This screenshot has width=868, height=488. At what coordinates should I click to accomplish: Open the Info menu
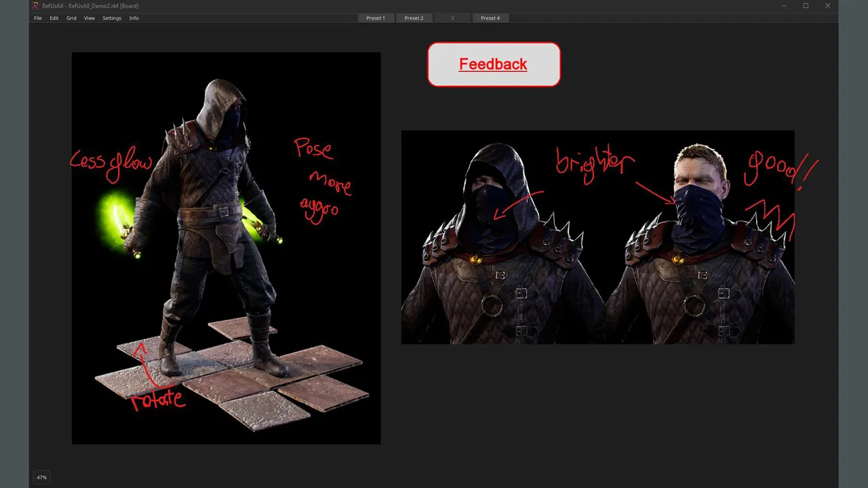134,18
